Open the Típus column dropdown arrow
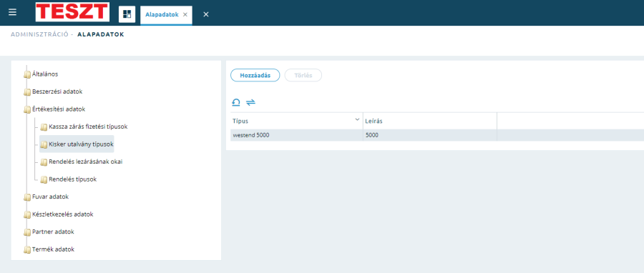Image resolution: width=644 pixels, height=273 pixels. click(357, 119)
